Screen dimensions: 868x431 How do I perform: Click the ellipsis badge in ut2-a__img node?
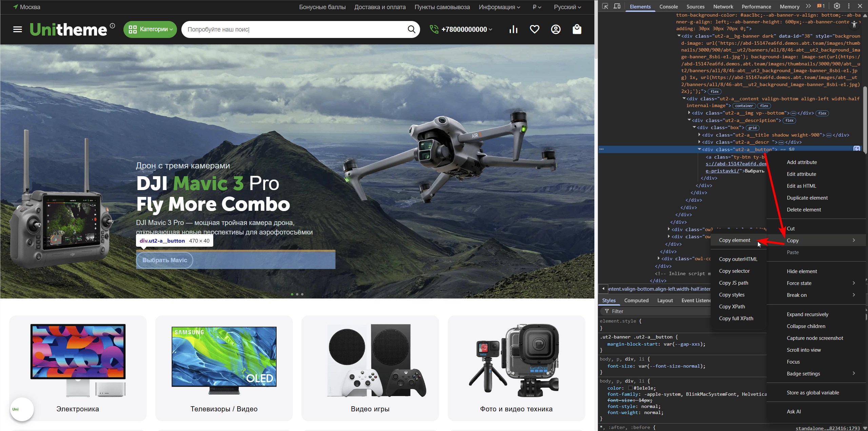pos(793,113)
